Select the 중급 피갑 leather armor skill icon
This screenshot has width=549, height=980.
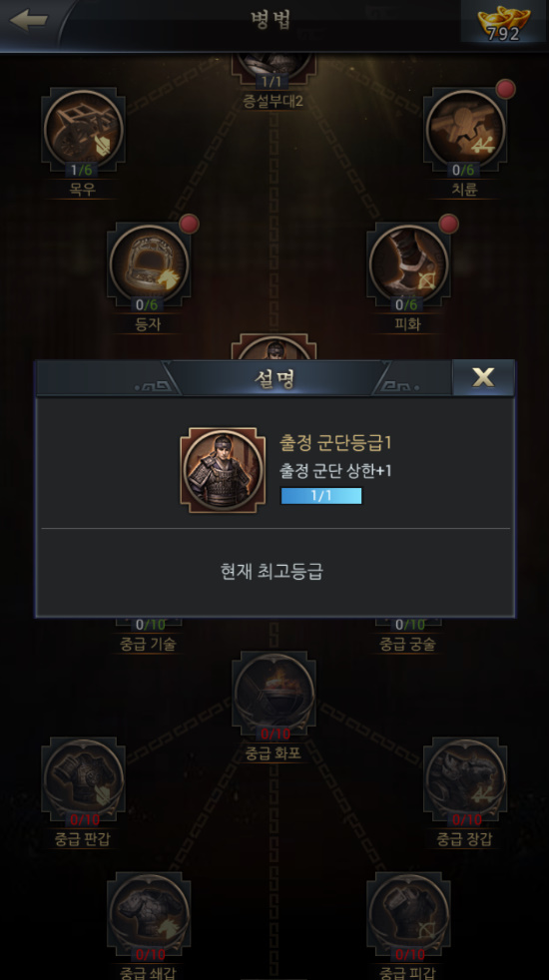tap(408, 914)
